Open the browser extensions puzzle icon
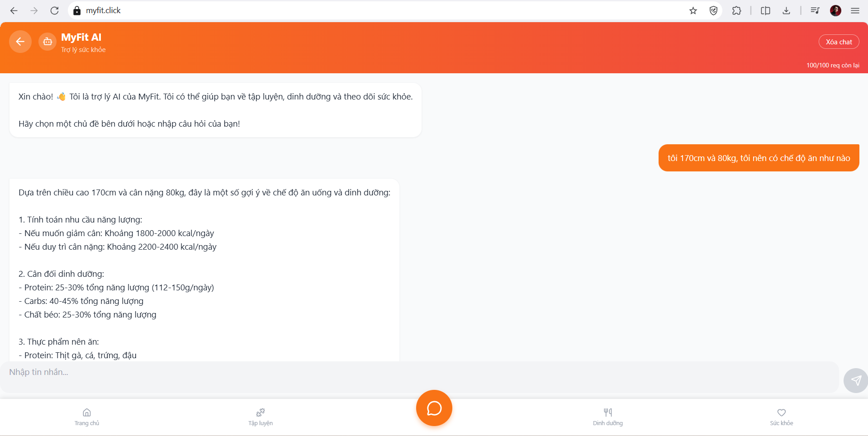 (736, 11)
